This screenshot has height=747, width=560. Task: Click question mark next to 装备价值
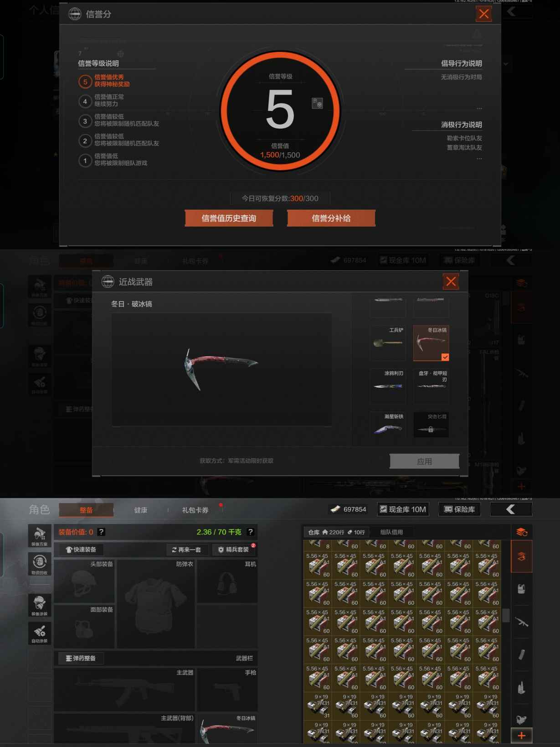pos(101,532)
